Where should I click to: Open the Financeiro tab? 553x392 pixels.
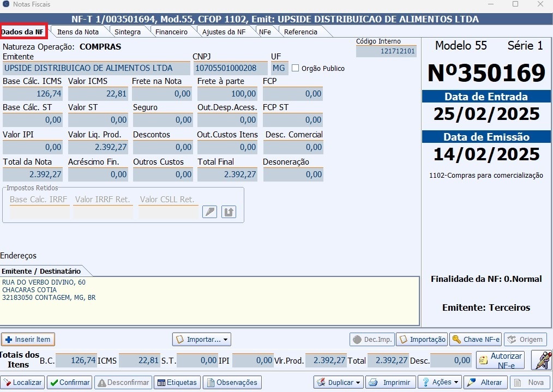point(171,32)
